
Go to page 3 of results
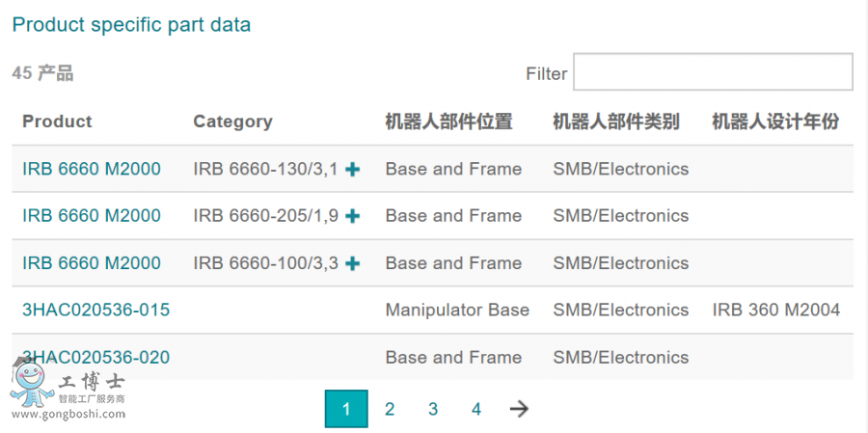point(433,409)
